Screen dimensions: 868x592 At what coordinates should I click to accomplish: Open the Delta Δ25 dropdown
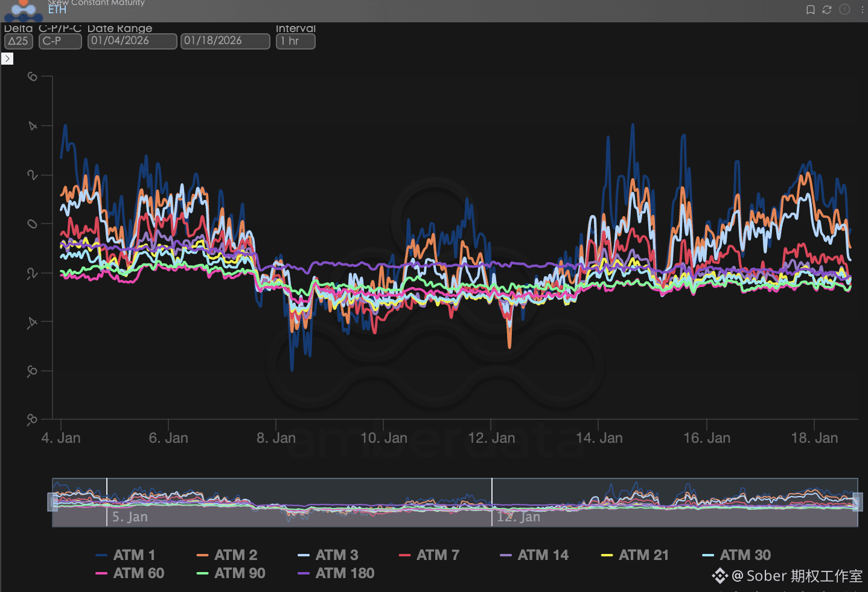coord(18,41)
